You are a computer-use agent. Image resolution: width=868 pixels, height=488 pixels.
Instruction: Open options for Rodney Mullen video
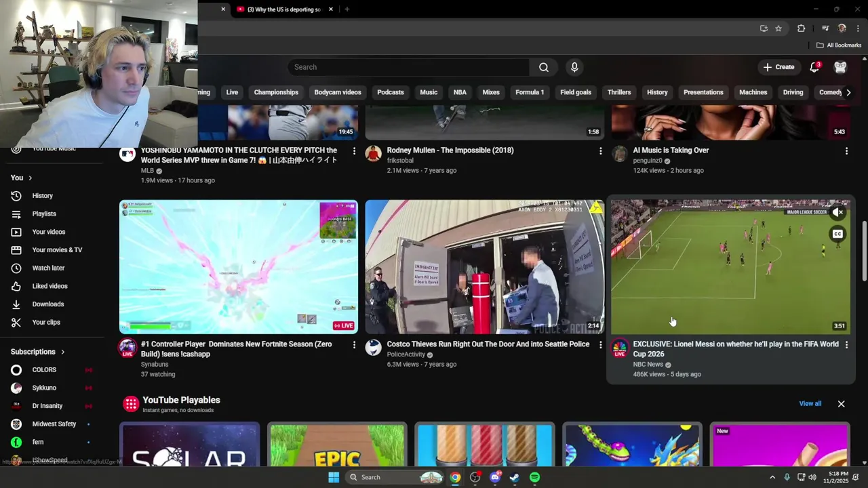(600, 151)
